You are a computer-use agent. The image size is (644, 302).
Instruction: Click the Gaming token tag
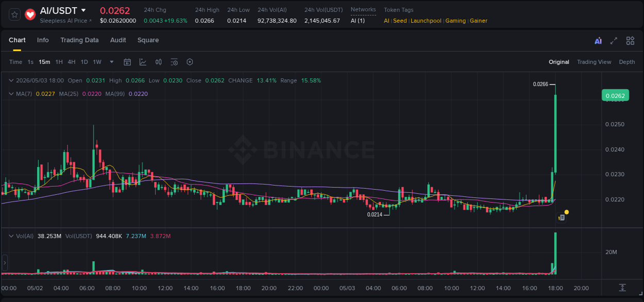tap(455, 21)
